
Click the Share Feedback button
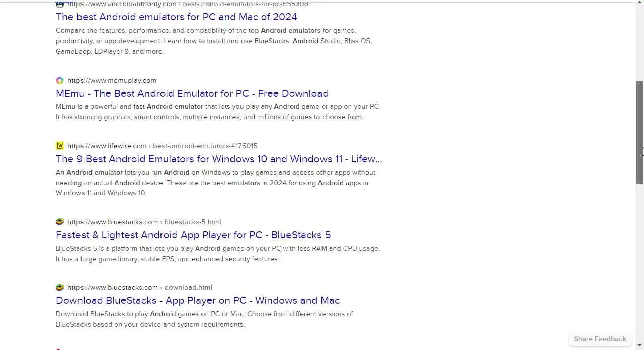coord(600,339)
